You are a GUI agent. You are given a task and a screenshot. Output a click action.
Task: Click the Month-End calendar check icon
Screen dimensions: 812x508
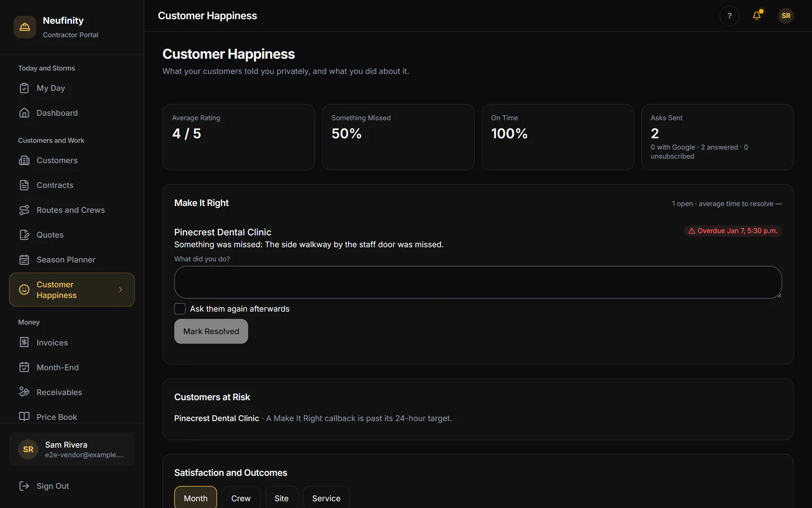point(24,367)
